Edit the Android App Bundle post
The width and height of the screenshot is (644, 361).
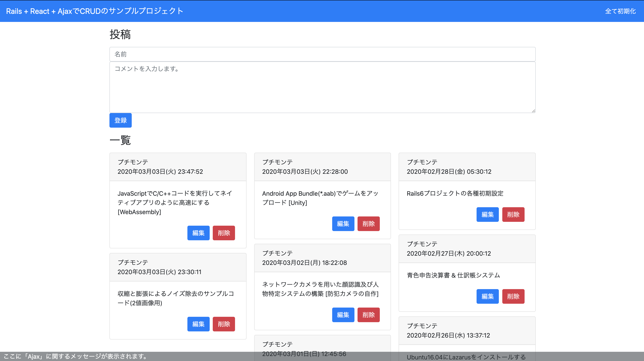click(343, 224)
